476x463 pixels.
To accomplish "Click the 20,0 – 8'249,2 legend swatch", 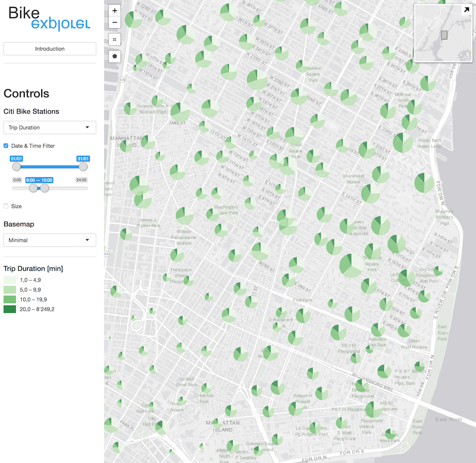I will [10, 309].
